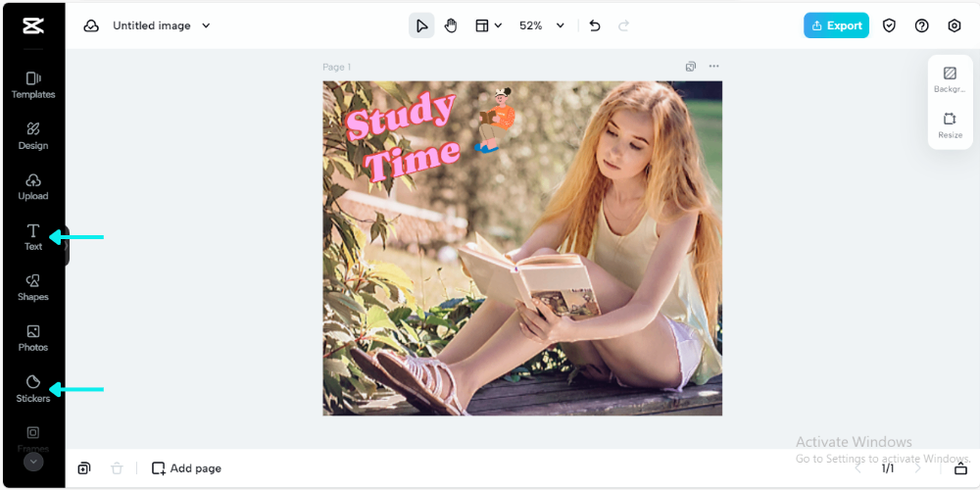Viewport: 980px width, 490px height.
Task: Undo the last action
Action: point(595,25)
